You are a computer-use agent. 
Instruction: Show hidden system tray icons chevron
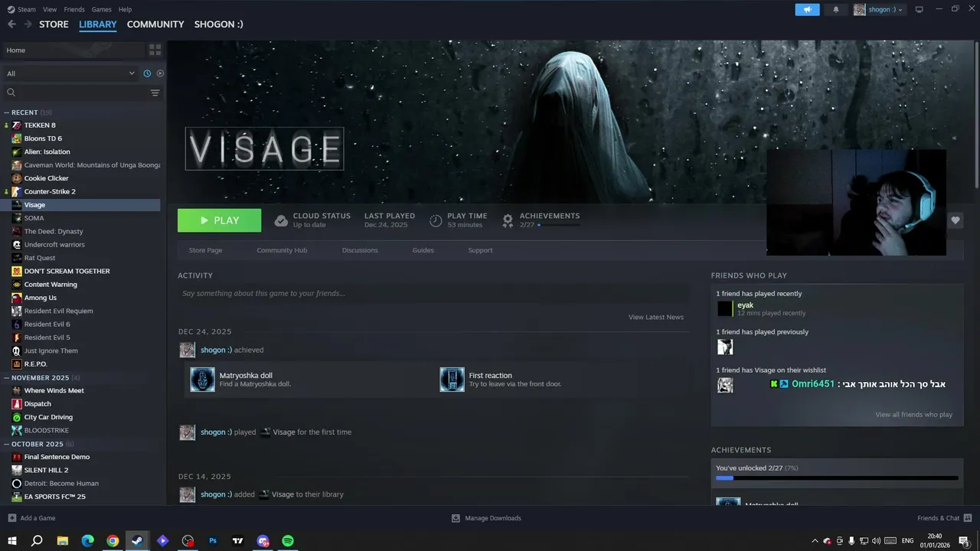click(x=815, y=541)
